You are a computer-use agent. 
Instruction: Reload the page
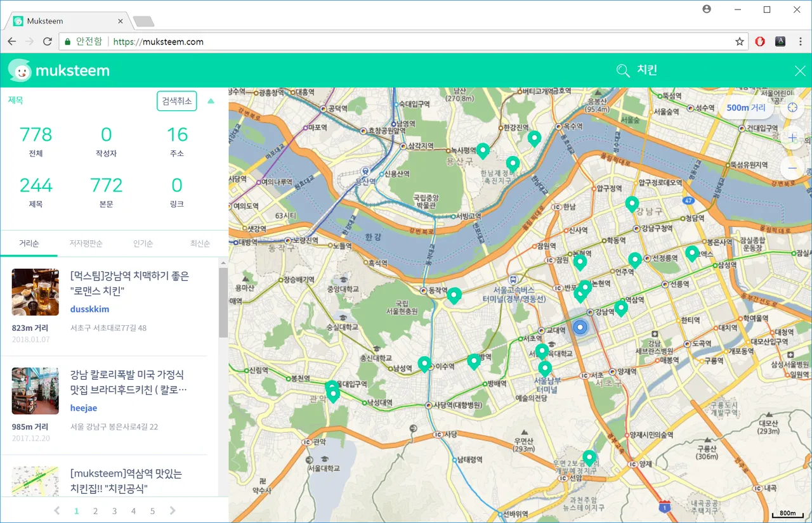[x=47, y=41]
